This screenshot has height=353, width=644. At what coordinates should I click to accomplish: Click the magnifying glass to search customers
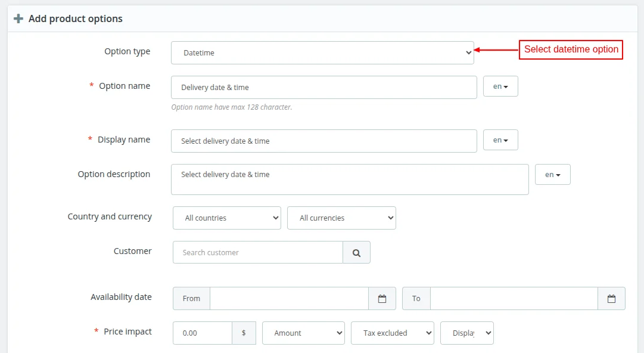pyautogui.click(x=356, y=252)
